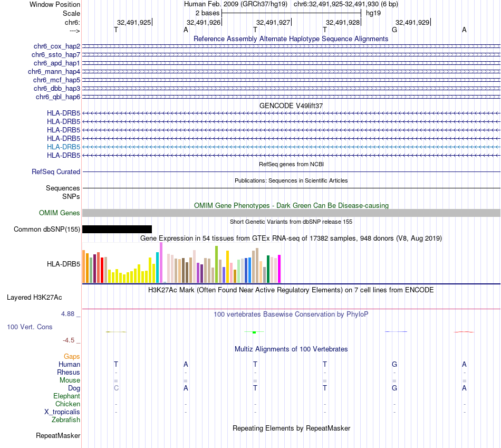Click the Mouse species row label
501x448 pixels.
(70, 380)
